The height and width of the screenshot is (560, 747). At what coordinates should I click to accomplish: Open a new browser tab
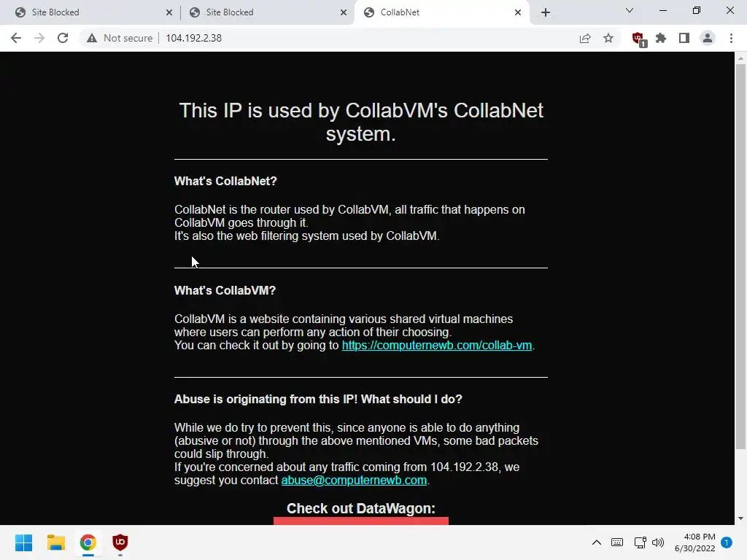(x=546, y=12)
